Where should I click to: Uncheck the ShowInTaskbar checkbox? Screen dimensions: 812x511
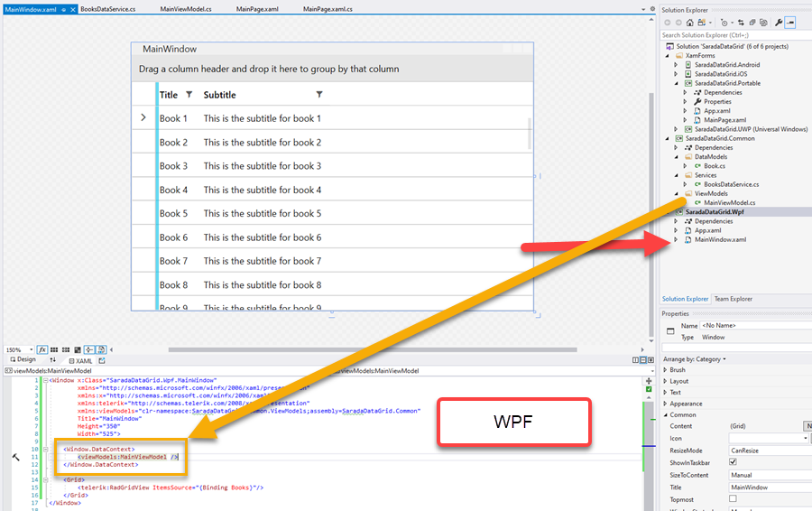click(733, 461)
